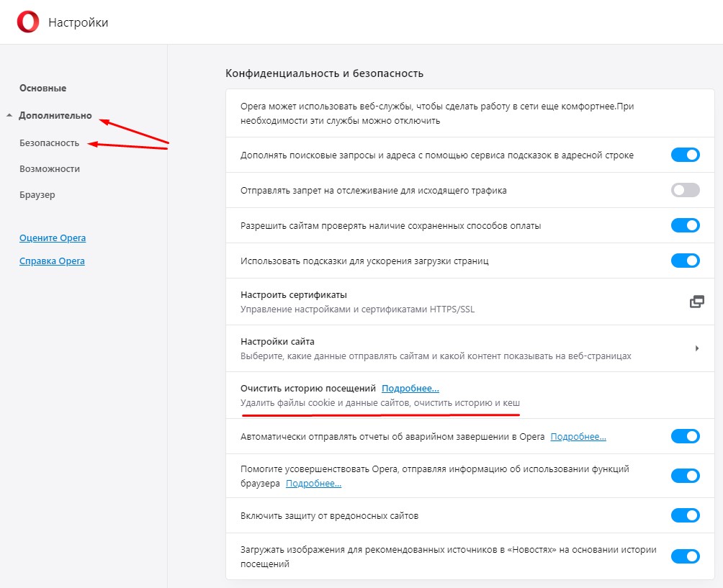Image resolution: width=723 pixels, height=588 pixels.
Task: Disable automatic crash reports switch
Action: (685, 436)
